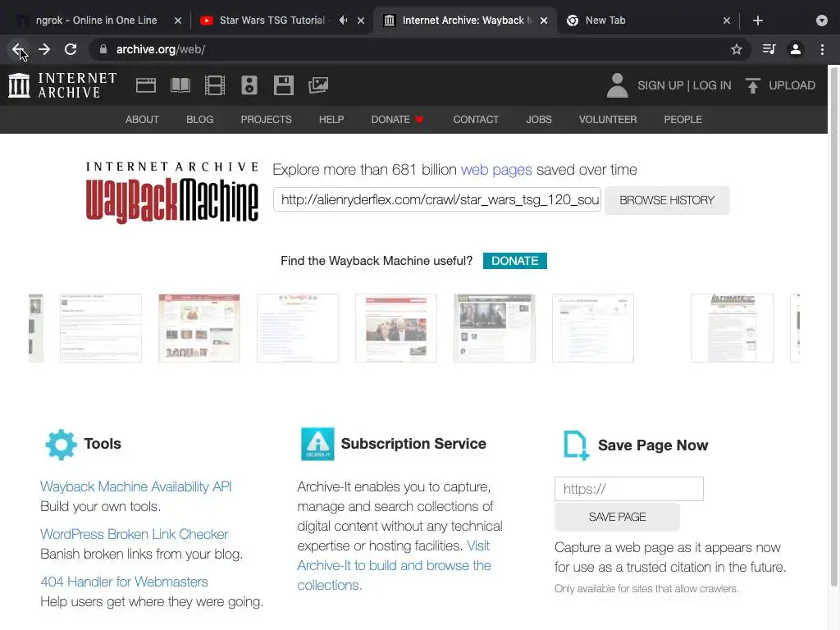Bookmark this page with the star icon

point(737,50)
